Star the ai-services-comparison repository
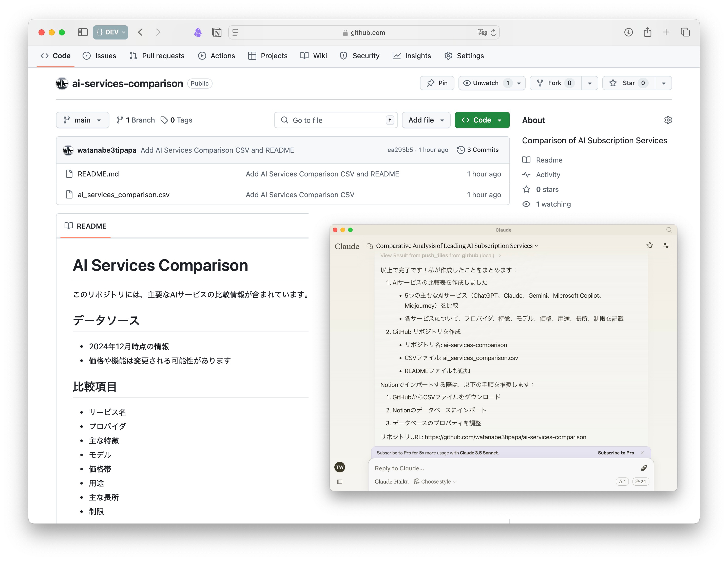Screen dimensions: 728x561 [629, 83]
